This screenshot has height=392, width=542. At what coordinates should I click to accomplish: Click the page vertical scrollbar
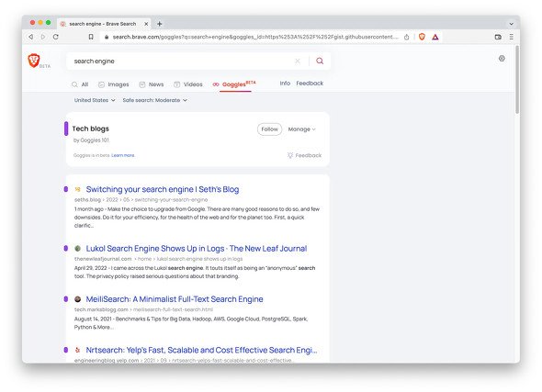pyautogui.click(x=517, y=80)
